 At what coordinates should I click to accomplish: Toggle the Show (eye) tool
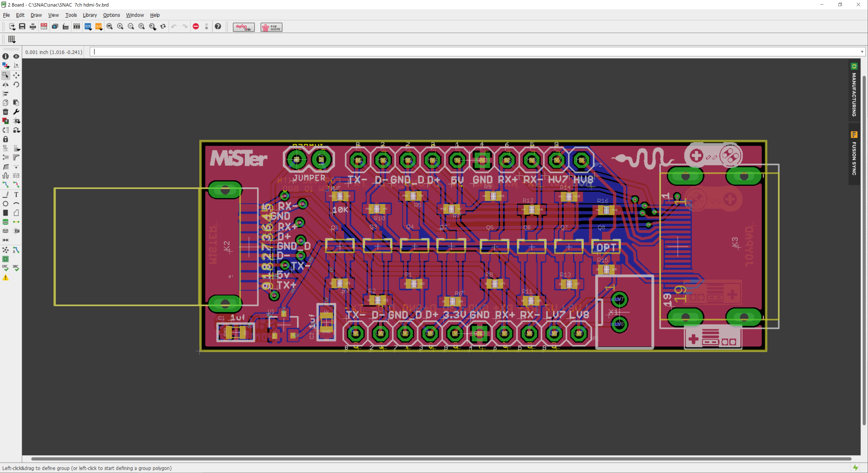click(16, 56)
